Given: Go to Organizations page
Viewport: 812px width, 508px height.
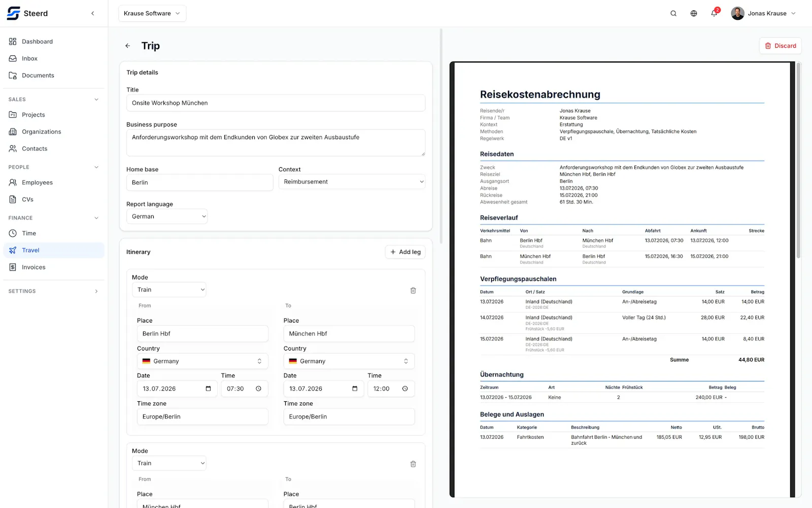Looking at the screenshot, I should tap(54, 132).
